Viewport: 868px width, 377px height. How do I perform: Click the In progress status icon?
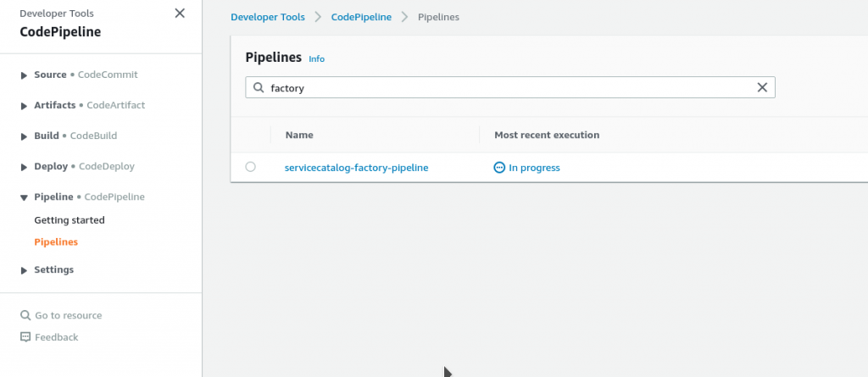click(499, 167)
